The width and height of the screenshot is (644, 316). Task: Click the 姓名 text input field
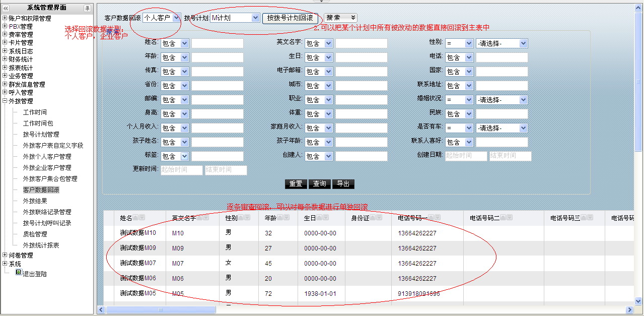pos(217,43)
